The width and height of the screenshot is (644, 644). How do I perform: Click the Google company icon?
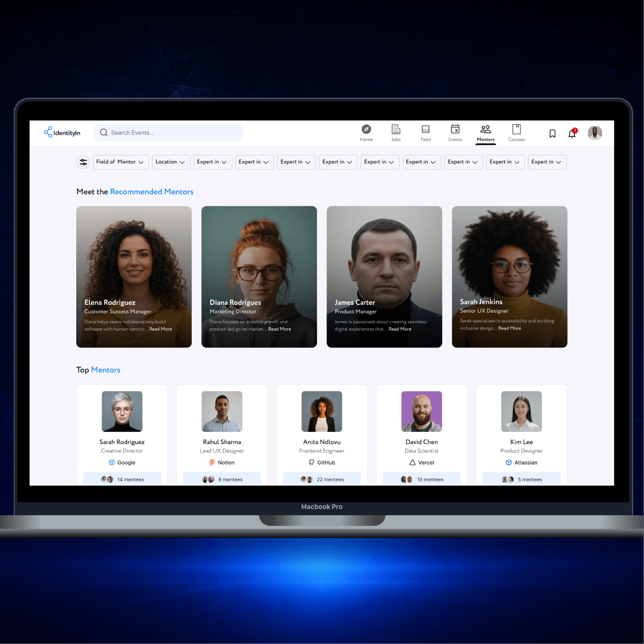(x=111, y=462)
